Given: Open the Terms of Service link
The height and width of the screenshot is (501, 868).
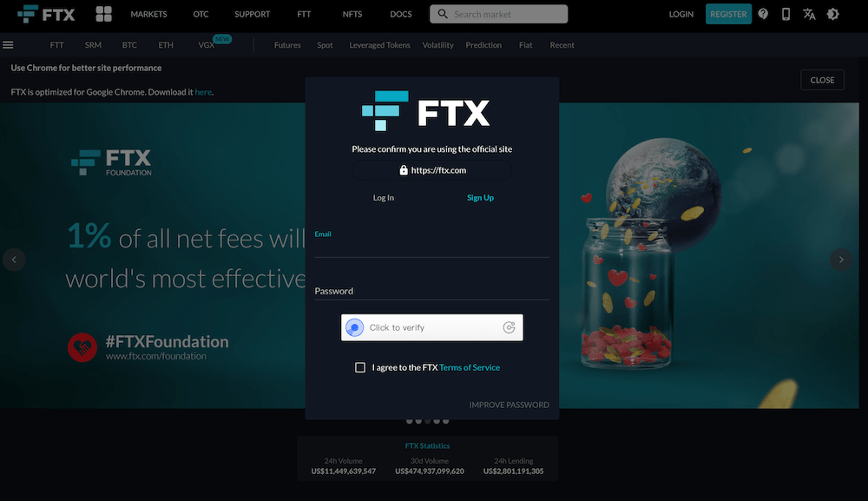Looking at the screenshot, I should click(470, 367).
